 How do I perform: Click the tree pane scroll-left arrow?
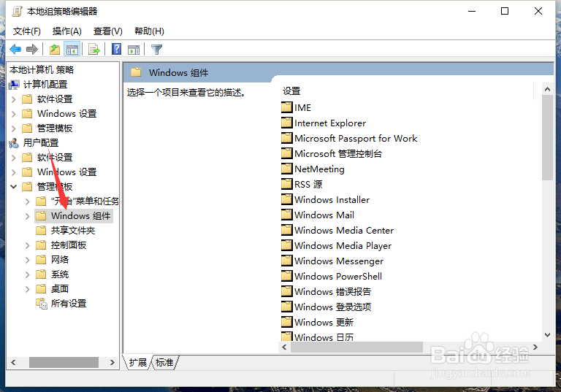pos(13,362)
